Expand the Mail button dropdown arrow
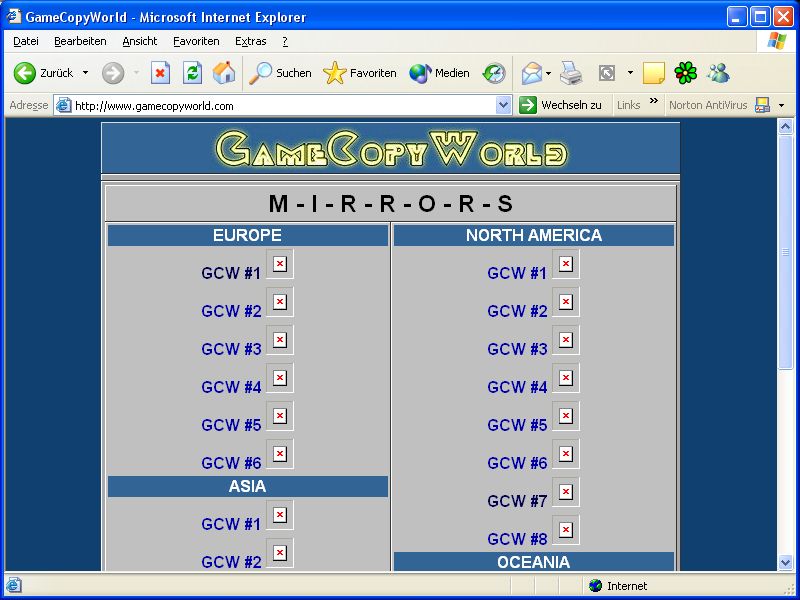The width and height of the screenshot is (800, 600). [x=548, y=73]
